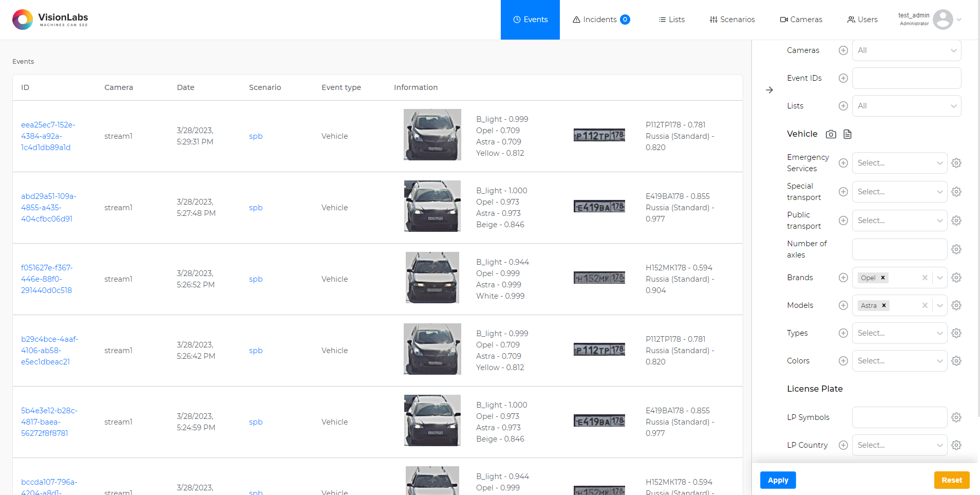Viewport: 980px width, 495px height.
Task: Expand the Models dropdown arrow
Action: point(940,305)
